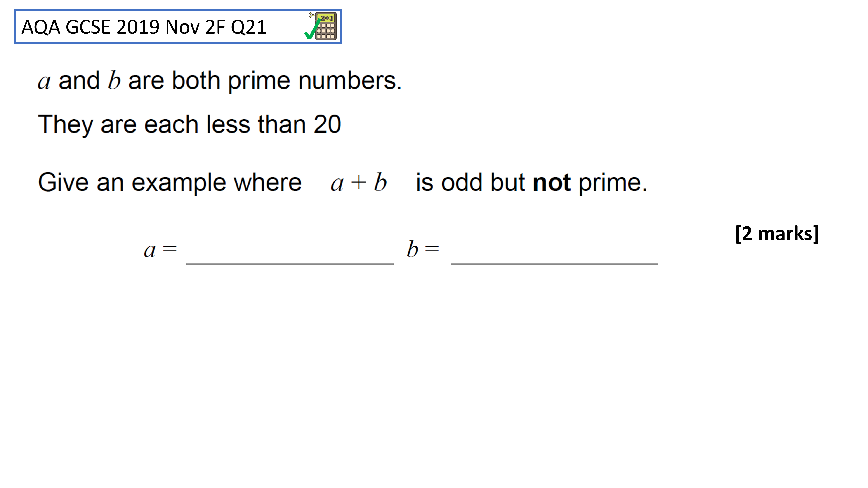
Task: Click Q21 in the title box
Action: pos(249,27)
